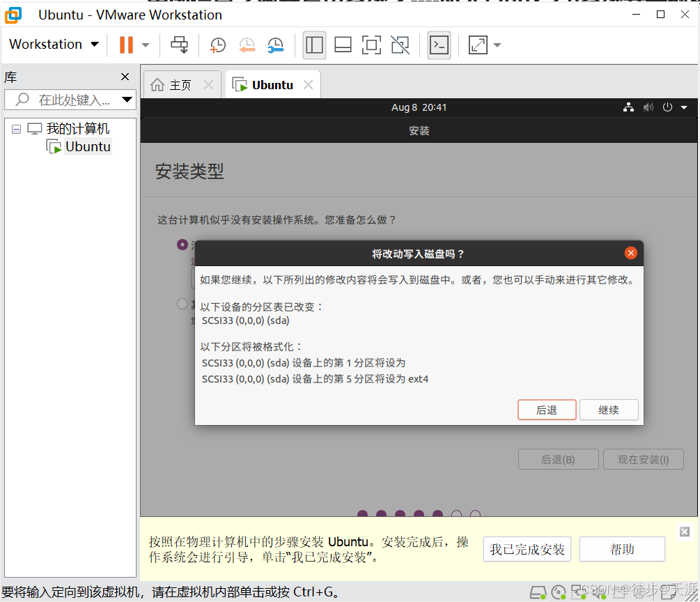Switch to Unity mode
Image resolution: width=700 pixels, height=602 pixels.
pos(400,45)
